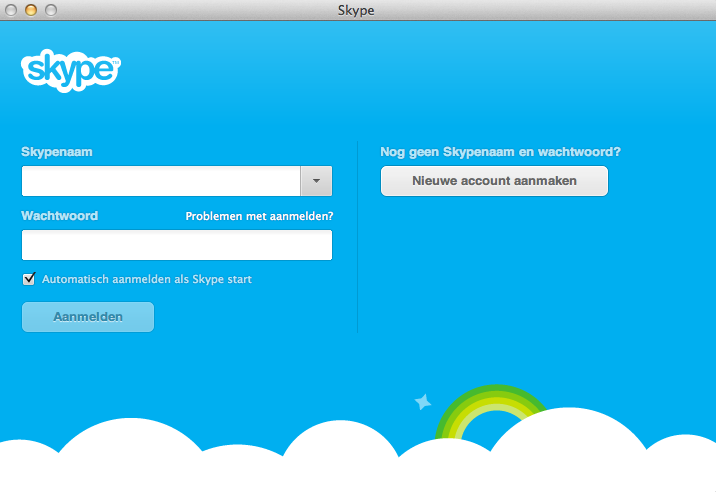Click the 'Skype' title bar text

358,11
